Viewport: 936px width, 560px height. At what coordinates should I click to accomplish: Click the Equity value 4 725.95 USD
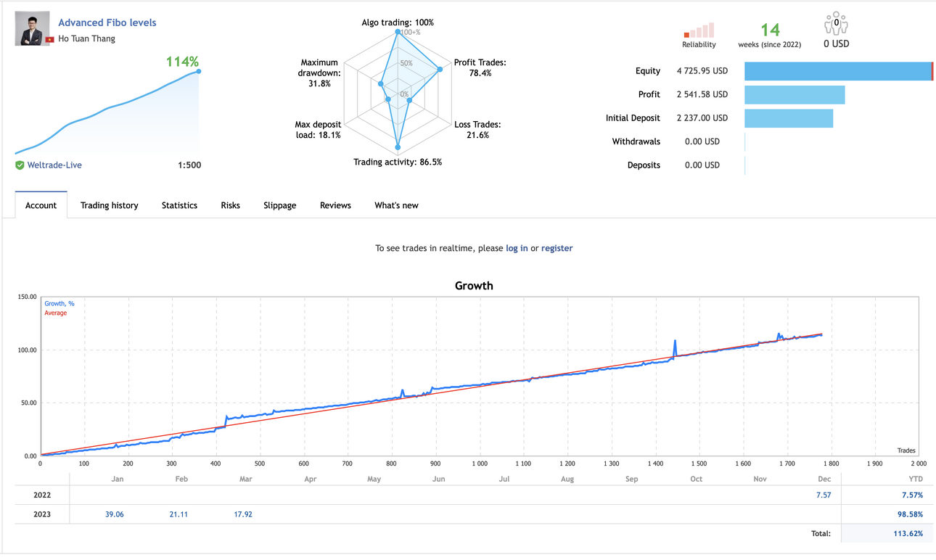pos(702,71)
